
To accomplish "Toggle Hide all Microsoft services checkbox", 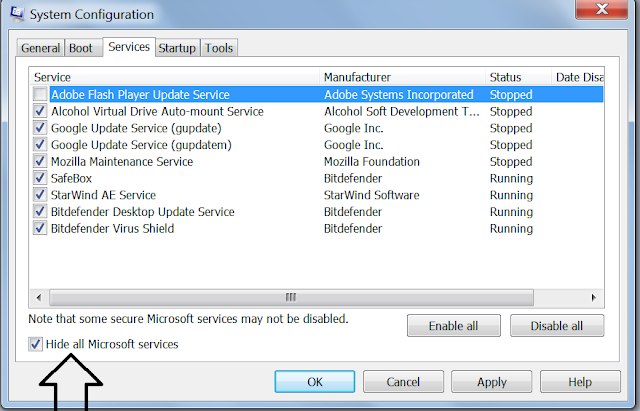I will pos(36,344).
